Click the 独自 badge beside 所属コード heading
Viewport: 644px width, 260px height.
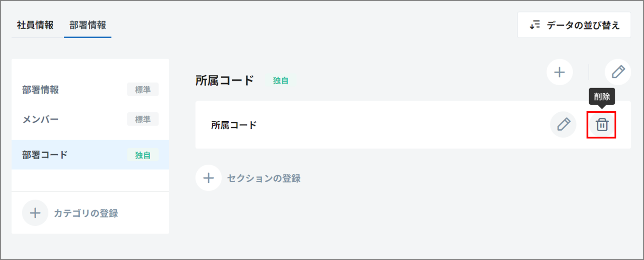(281, 81)
